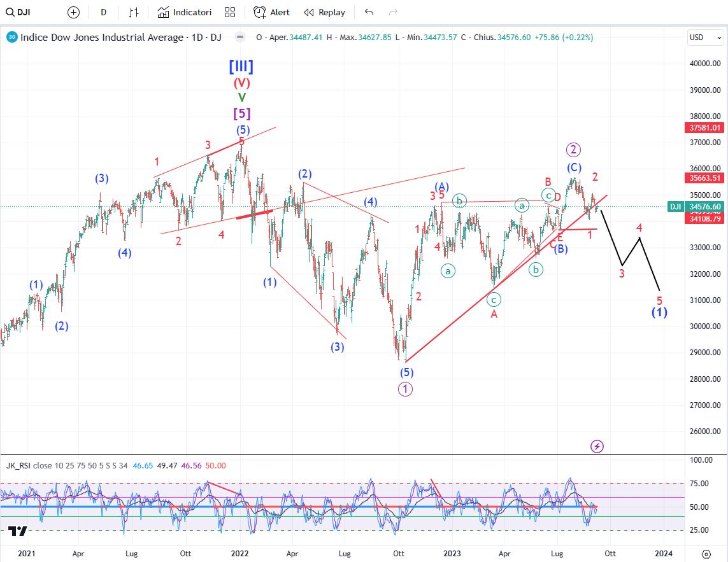Click the 2022 time axis label

[239, 554]
